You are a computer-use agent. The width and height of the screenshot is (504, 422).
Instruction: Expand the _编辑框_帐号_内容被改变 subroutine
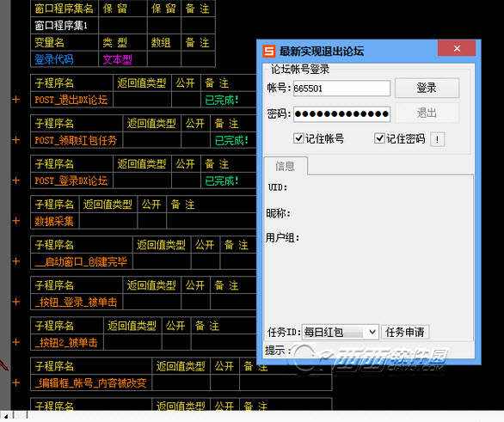point(15,383)
